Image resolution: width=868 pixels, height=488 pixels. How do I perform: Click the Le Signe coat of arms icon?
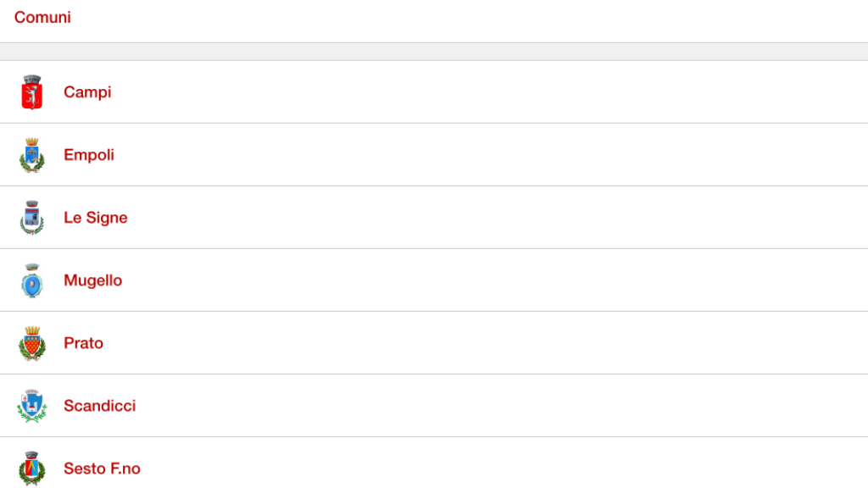pyautogui.click(x=32, y=218)
